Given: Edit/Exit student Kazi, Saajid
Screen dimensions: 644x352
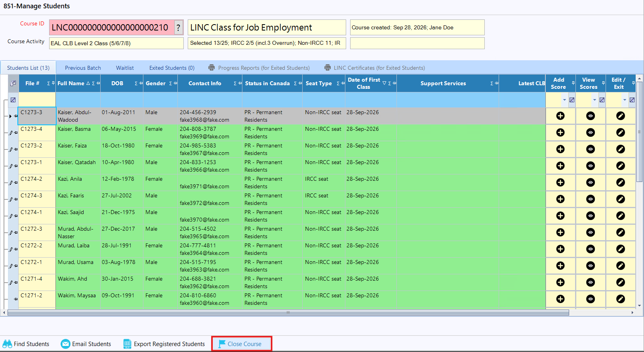Looking at the screenshot, I should tap(621, 216).
